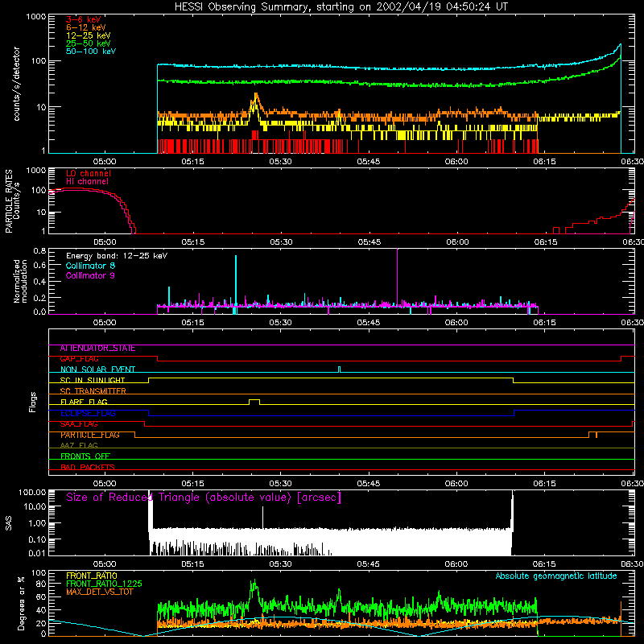Click the raised pulse on the FLARE_FLAG line
The image size is (644, 644).
click(254, 400)
